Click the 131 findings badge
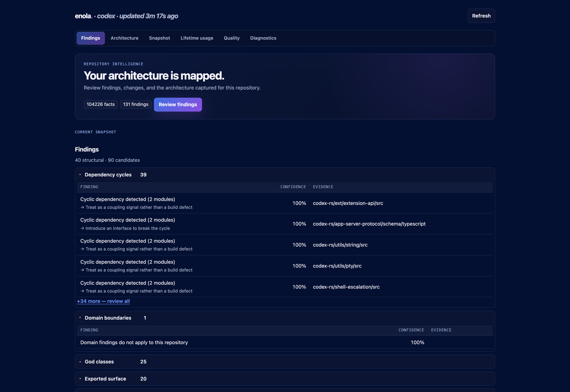The height and width of the screenshot is (392, 570). (136, 104)
